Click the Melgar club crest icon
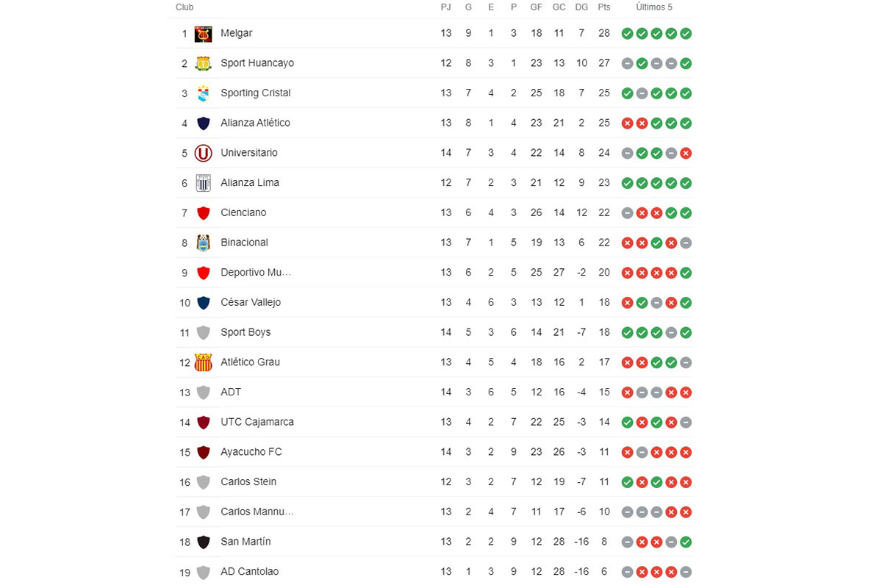882x588 pixels. tap(203, 34)
